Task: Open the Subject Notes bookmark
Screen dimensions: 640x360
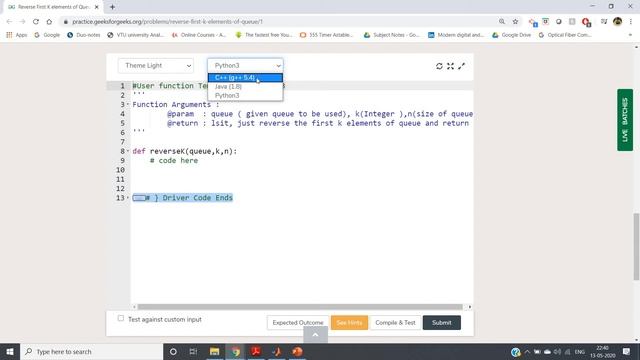Action: [392, 35]
